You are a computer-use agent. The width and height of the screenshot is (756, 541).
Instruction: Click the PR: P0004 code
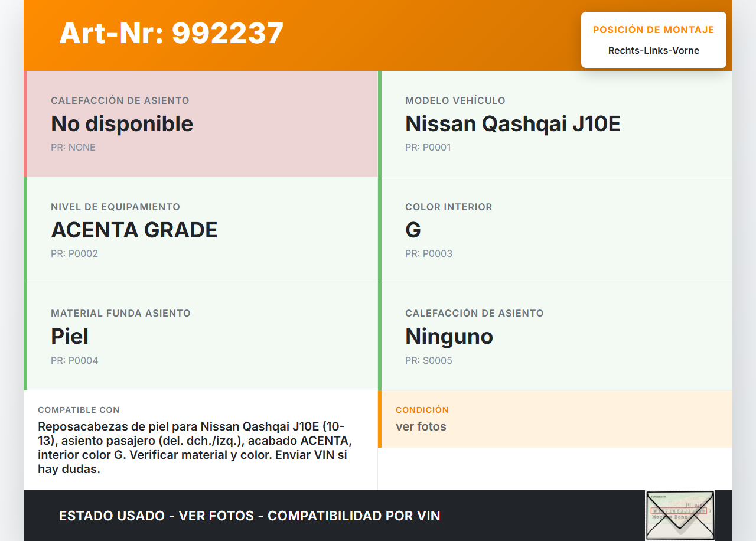coord(74,360)
